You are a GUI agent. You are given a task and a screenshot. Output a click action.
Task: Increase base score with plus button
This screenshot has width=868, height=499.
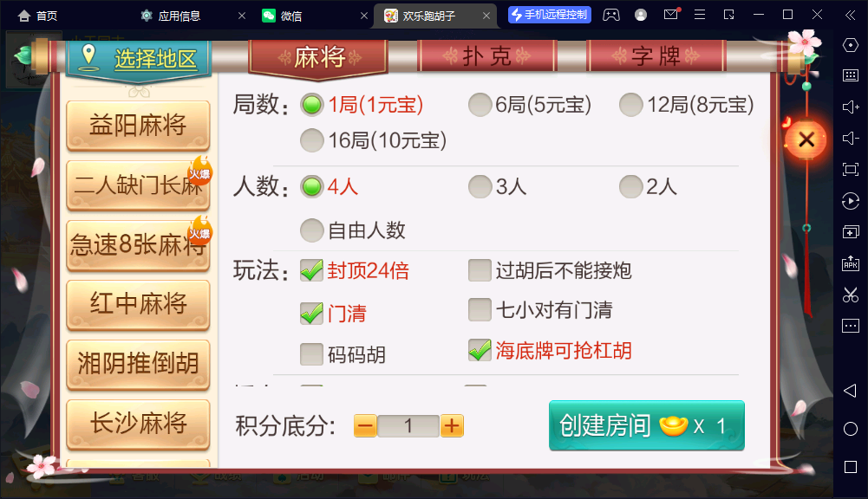coord(452,426)
